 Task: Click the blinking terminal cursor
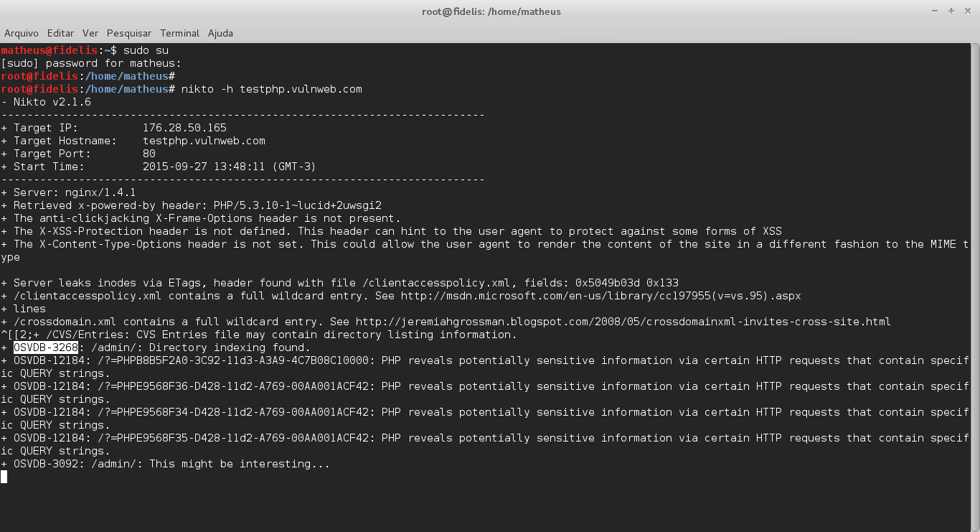[4, 476]
